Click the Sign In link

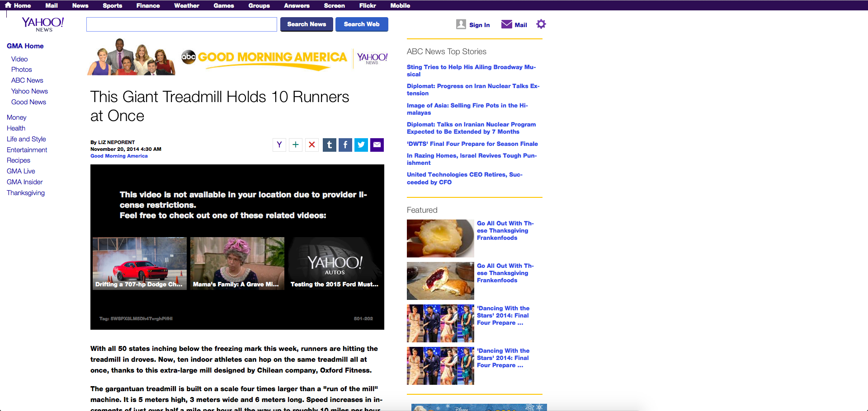coord(479,25)
